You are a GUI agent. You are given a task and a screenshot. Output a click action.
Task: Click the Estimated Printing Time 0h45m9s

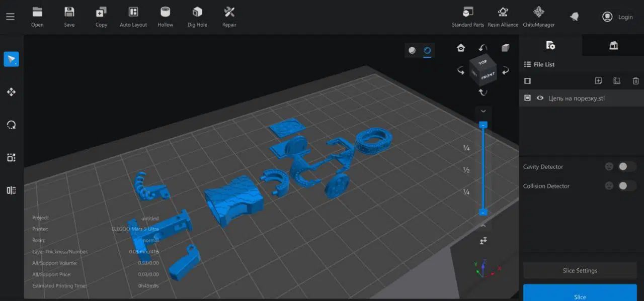(x=149, y=286)
